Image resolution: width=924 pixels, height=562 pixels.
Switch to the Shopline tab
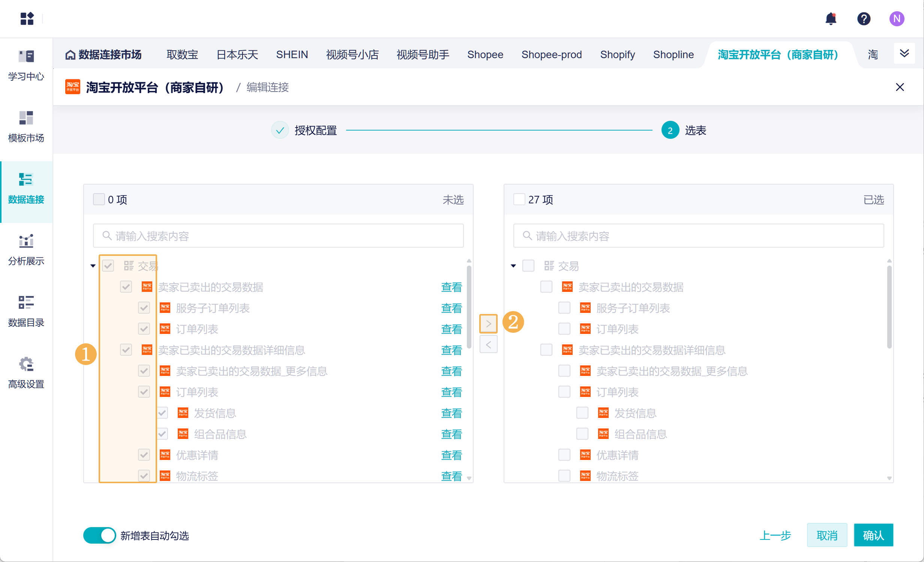coord(673,55)
